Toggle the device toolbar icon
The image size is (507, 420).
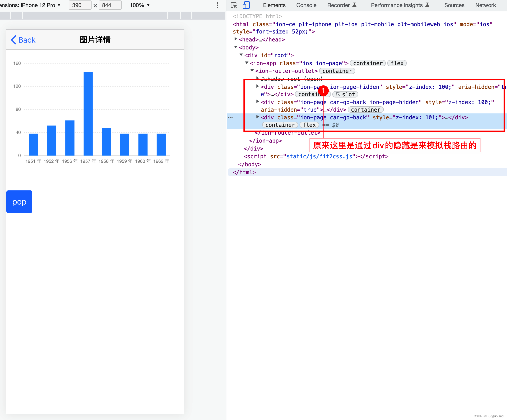[x=246, y=5]
